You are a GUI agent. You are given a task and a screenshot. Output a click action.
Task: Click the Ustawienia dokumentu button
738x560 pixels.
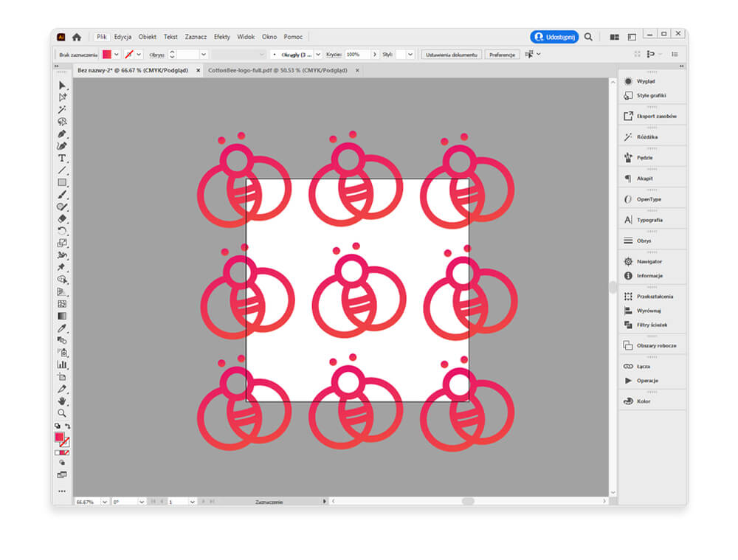(452, 55)
